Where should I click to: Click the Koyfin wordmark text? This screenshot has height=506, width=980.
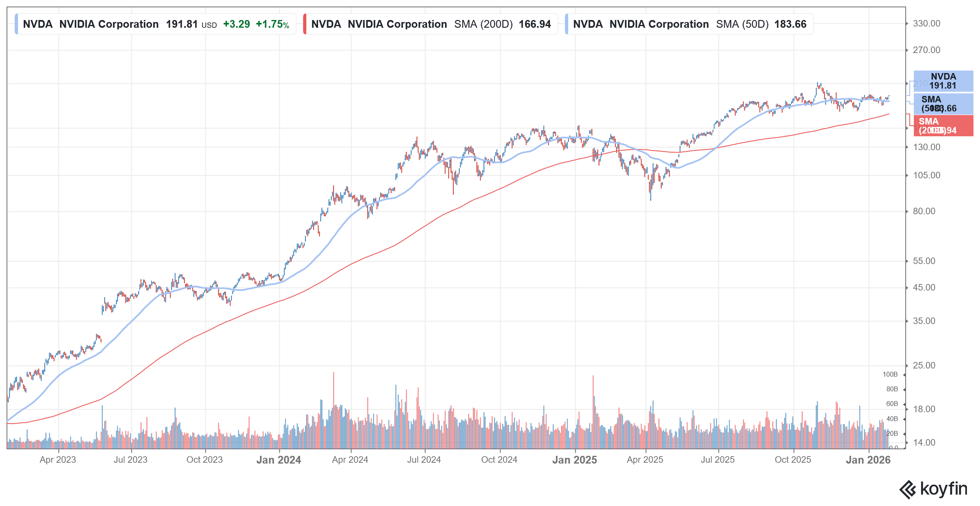(944, 489)
